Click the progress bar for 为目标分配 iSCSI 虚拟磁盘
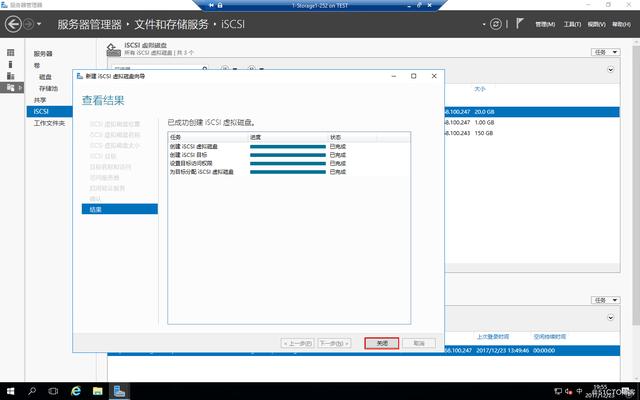Screen dimensions: 640x400 point(288,172)
